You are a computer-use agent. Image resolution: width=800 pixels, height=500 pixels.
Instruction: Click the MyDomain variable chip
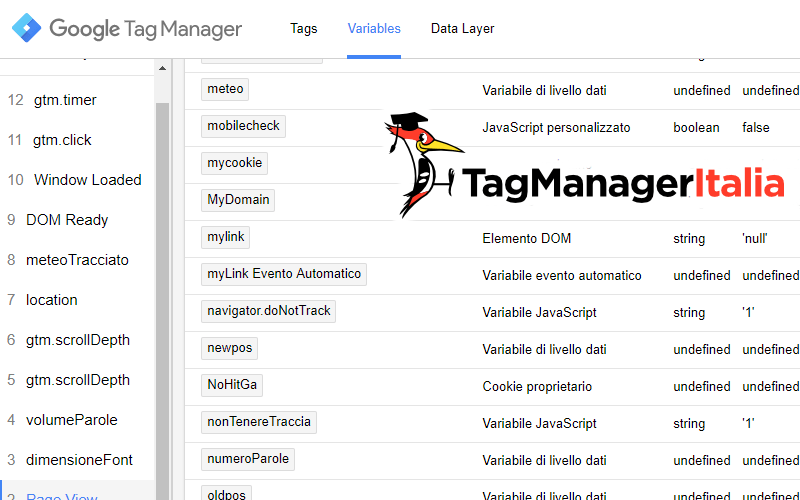238,200
